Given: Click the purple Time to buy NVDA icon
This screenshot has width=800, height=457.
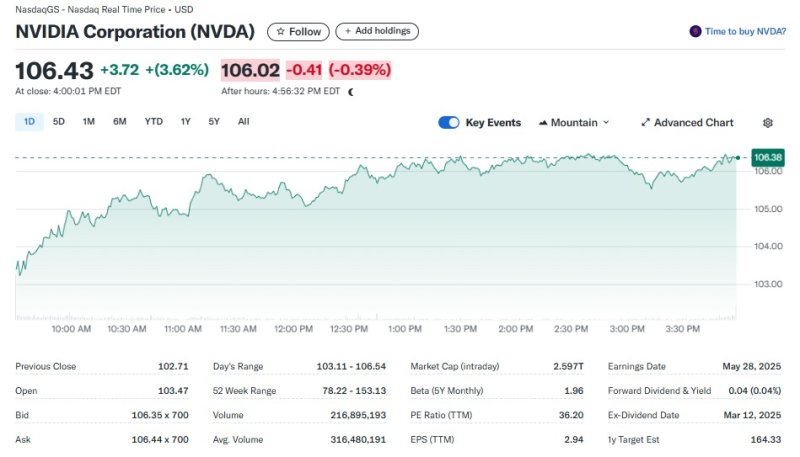Looking at the screenshot, I should (695, 32).
